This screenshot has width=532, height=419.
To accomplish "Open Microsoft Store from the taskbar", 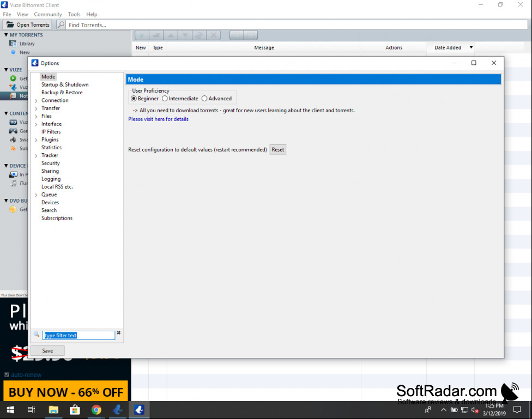I will [x=75, y=410].
